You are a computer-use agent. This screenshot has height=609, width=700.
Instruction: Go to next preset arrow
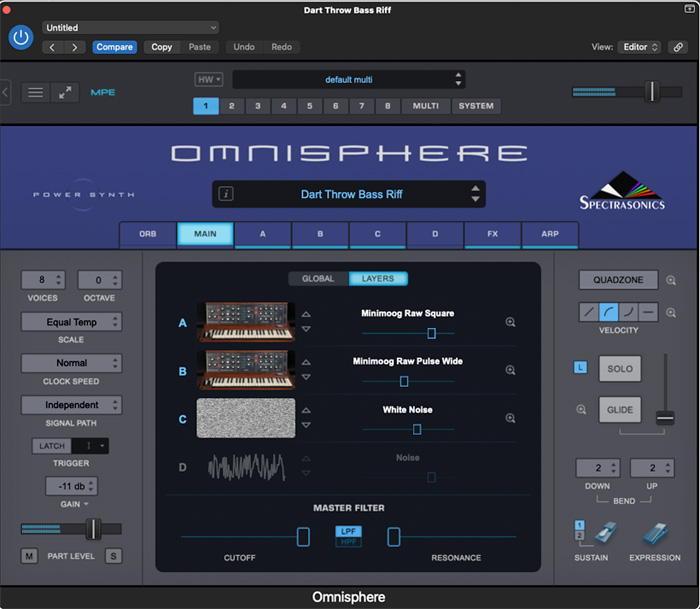coord(75,47)
